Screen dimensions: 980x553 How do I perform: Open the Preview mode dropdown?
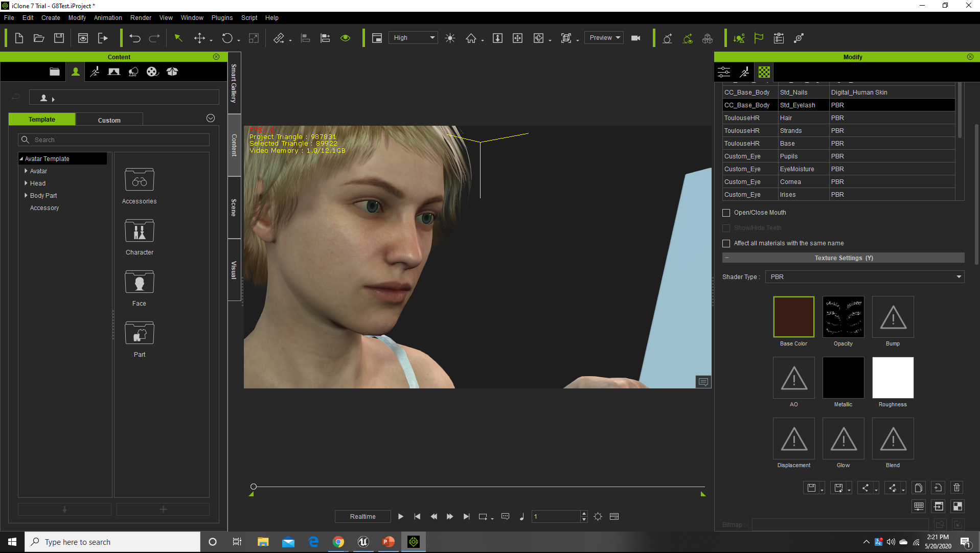click(x=604, y=38)
